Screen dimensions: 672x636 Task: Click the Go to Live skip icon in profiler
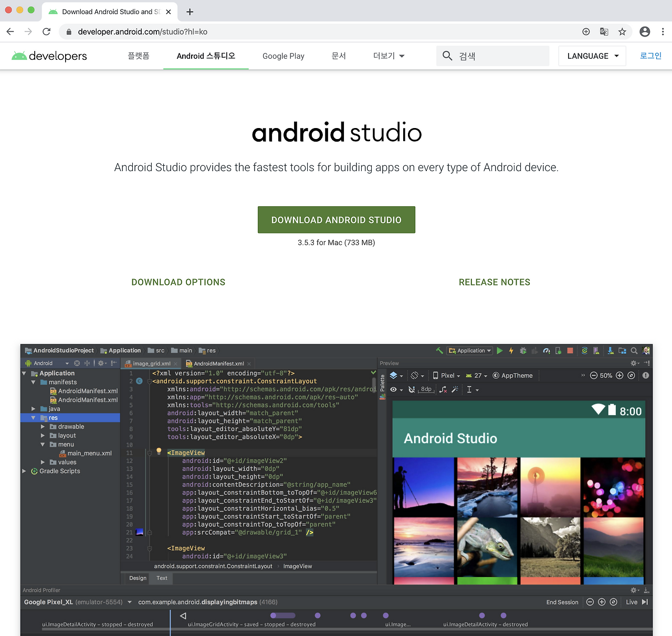[x=645, y=602]
